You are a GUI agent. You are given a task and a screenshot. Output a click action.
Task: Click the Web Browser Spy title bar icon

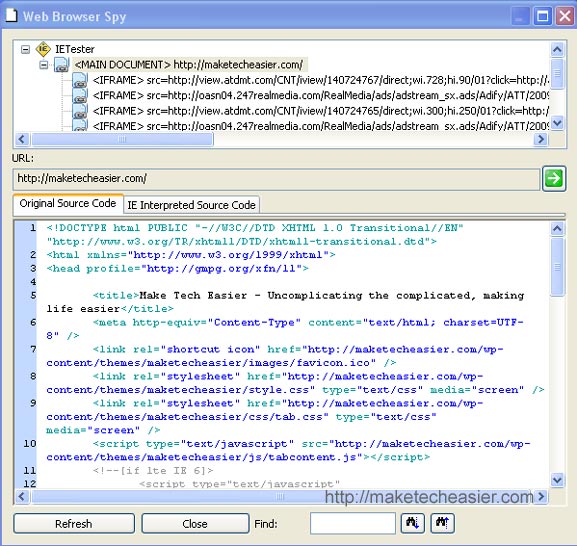coord(11,15)
